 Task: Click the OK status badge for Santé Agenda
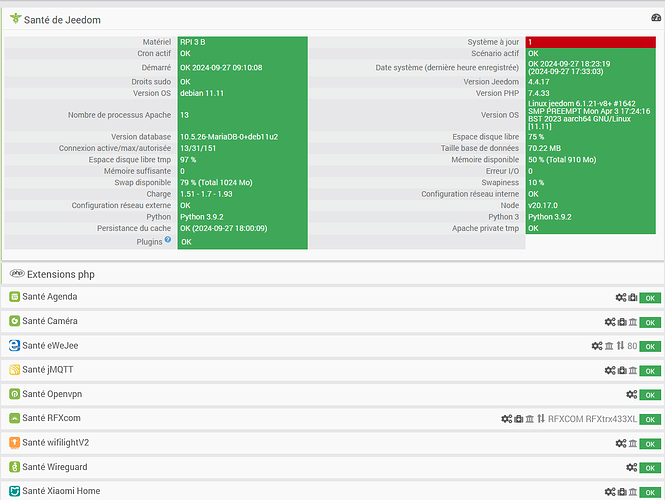pos(650,298)
